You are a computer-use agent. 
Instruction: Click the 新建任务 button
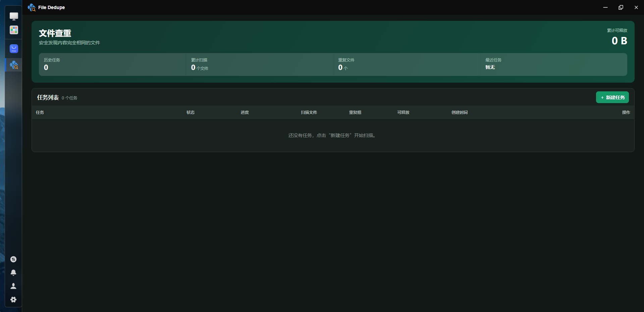click(612, 97)
